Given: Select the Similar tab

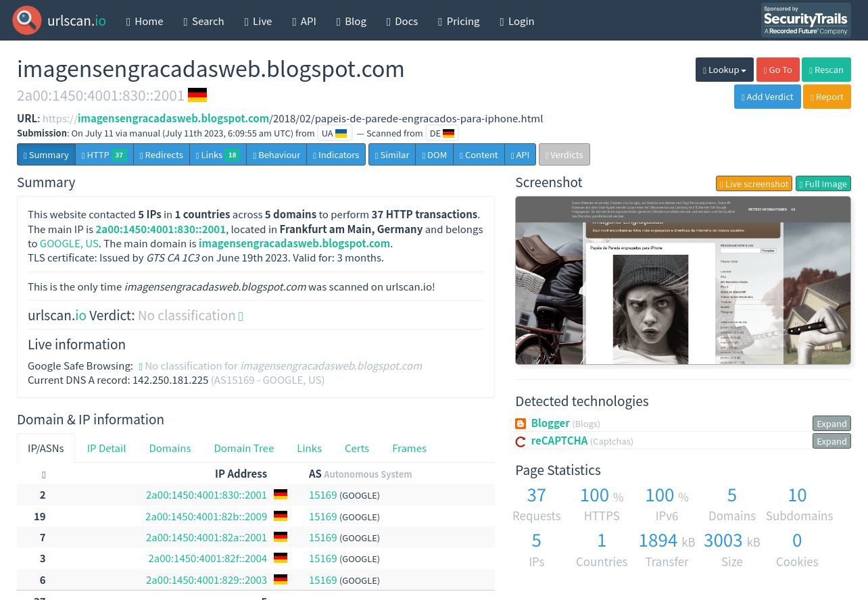Looking at the screenshot, I should pos(392,155).
